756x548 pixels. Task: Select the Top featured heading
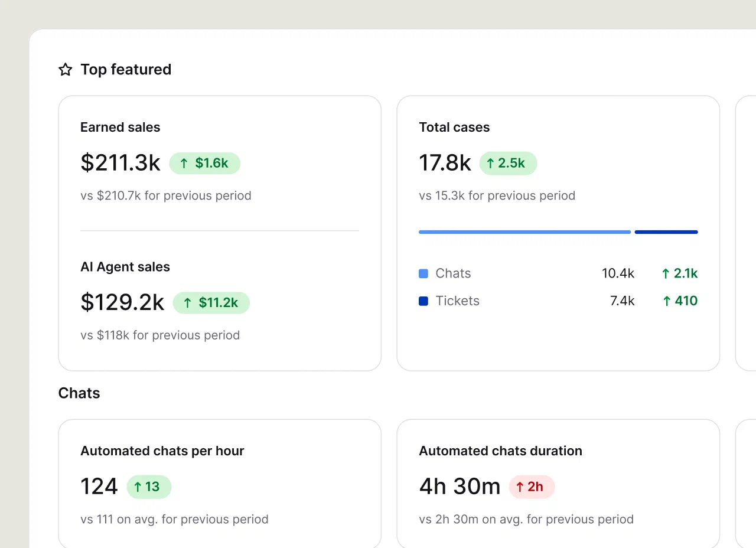pos(126,70)
